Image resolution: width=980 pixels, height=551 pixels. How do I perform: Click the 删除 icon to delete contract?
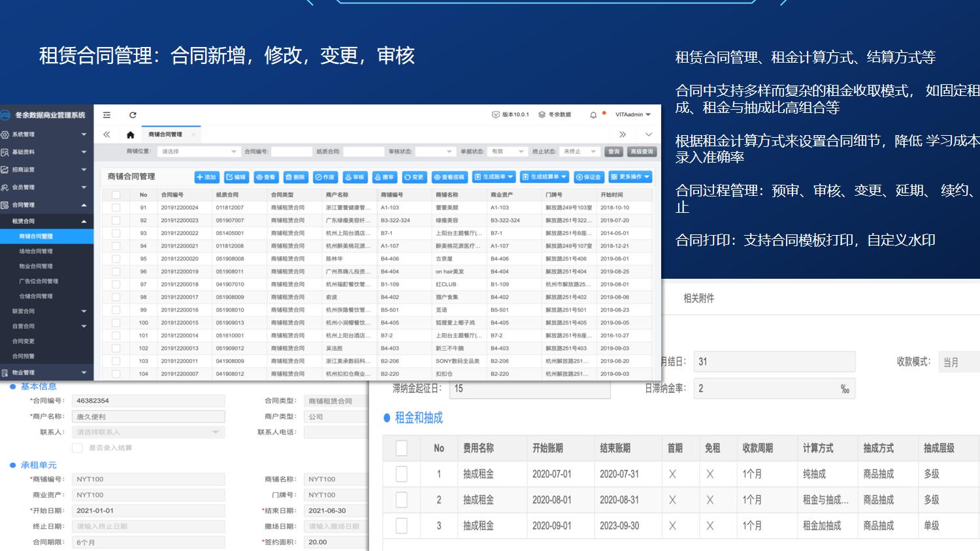(296, 176)
